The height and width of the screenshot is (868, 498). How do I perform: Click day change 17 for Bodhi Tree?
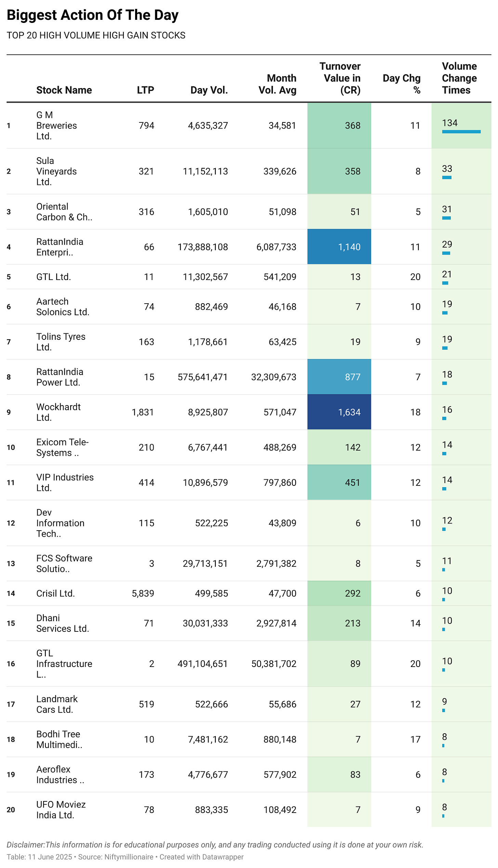click(415, 739)
